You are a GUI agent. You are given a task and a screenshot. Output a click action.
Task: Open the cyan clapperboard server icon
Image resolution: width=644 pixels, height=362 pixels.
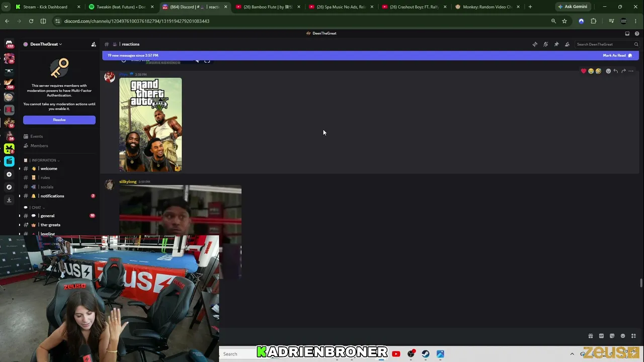coord(9,161)
